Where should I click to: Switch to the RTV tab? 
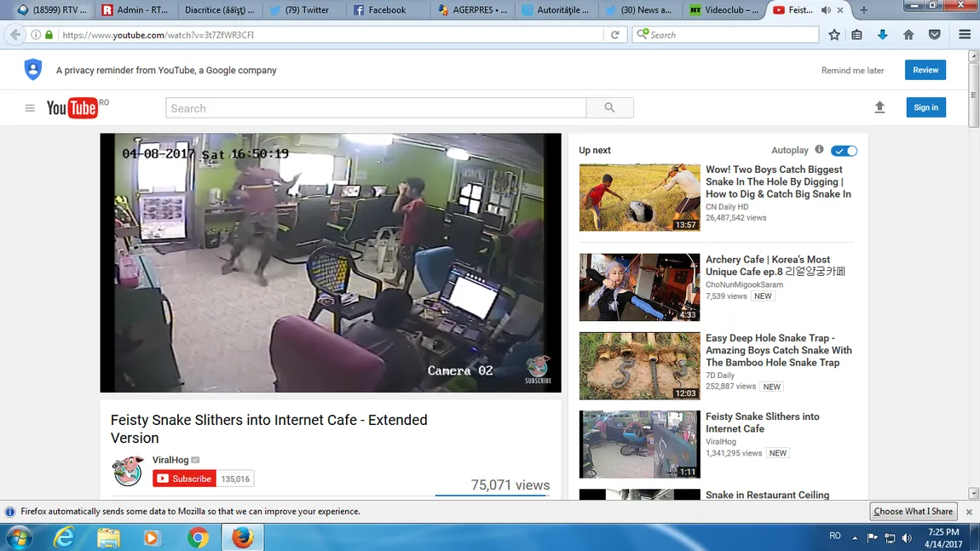click(53, 10)
